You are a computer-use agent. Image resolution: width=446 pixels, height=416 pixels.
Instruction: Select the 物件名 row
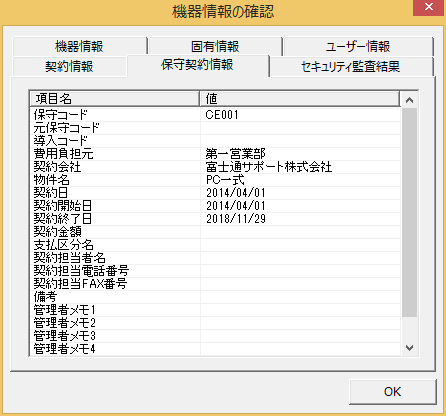pyautogui.click(x=215, y=180)
